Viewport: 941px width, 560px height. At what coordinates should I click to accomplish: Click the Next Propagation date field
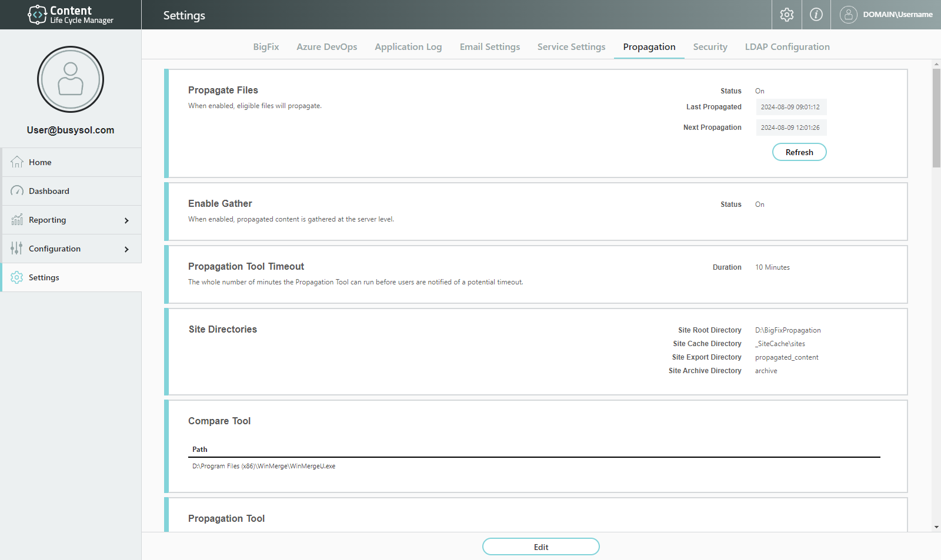(x=791, y=128)
